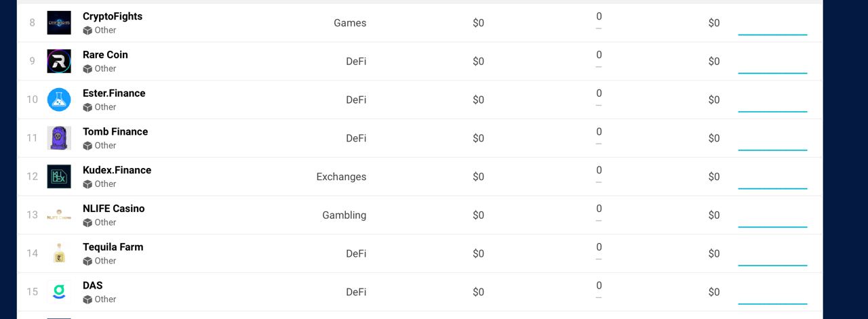Screen dimensions: 868x319
Task: Click the Gambling category for NLIFE Casino
Action: (x=344, y=215)
